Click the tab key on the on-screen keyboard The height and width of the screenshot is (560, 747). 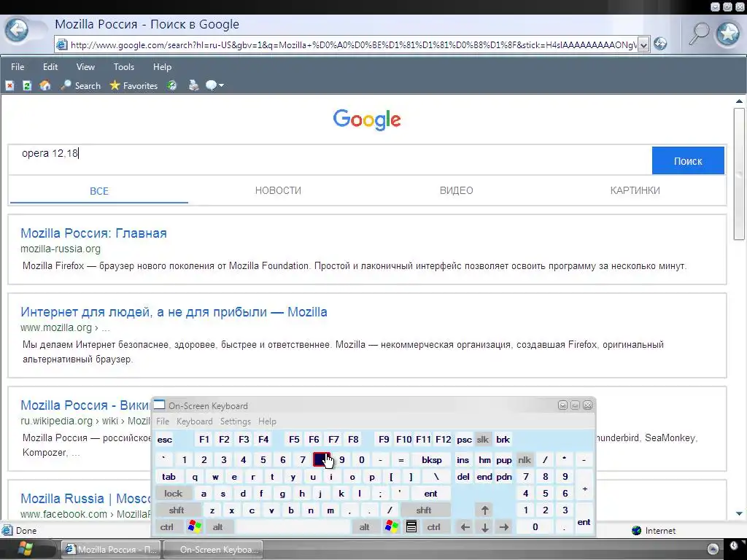[169, 477]
